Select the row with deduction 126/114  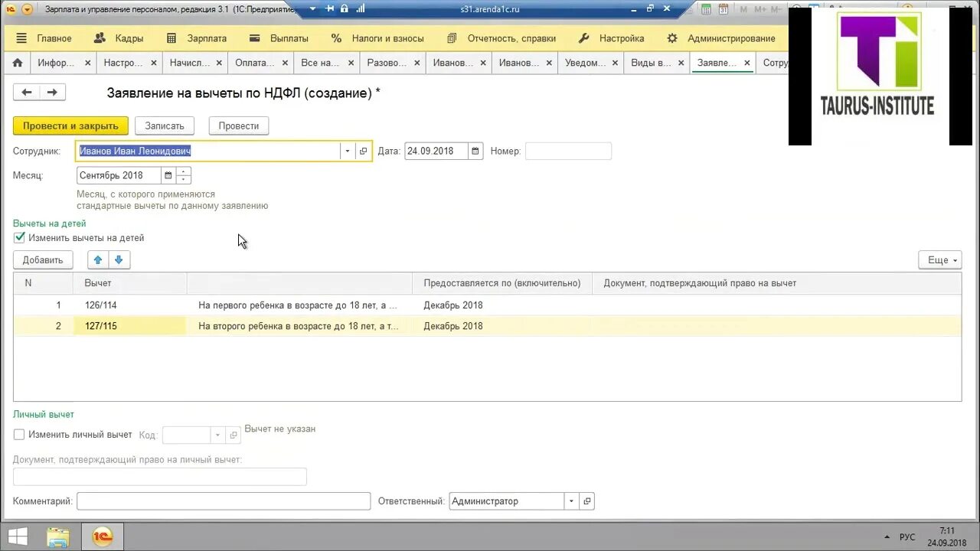[487, 305]
